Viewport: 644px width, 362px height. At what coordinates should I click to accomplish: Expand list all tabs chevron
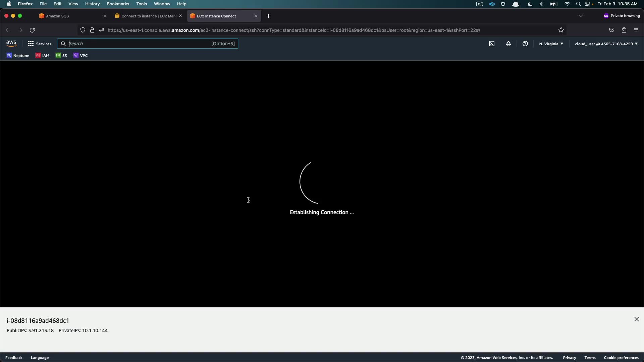[581, 16]
